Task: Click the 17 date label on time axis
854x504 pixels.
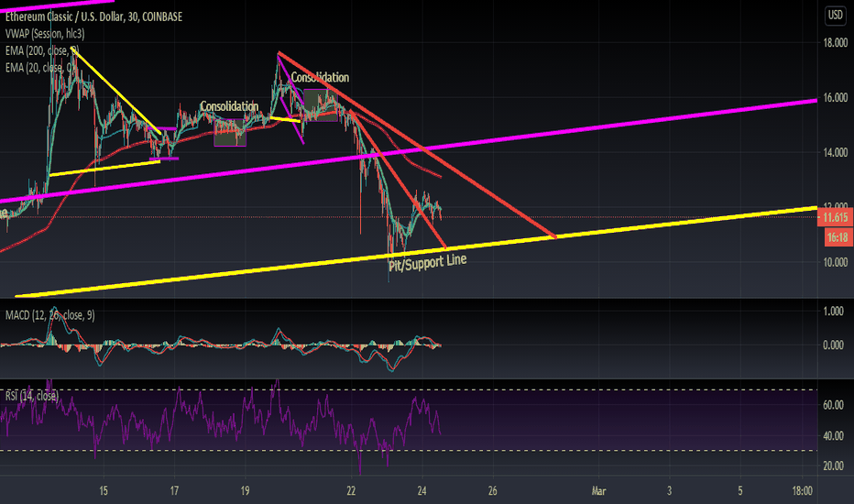Action: pyautogui.click(x=174, y=491)
